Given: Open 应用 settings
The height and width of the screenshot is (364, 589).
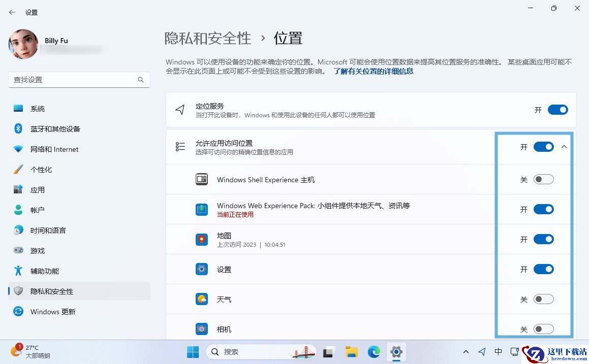Looking at the screenshot, I should (79, 189).
